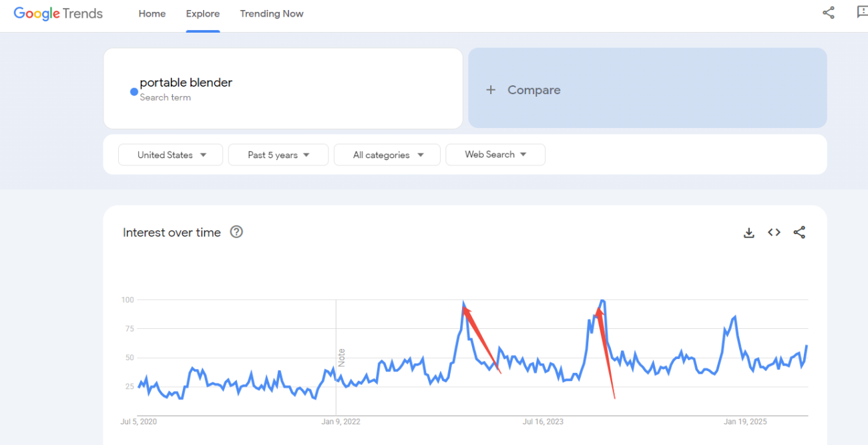Image resolution: width=868 pixels, height=445 pixels.
Task: Click the Google Trends logo
Action: (x=58, y=14)
